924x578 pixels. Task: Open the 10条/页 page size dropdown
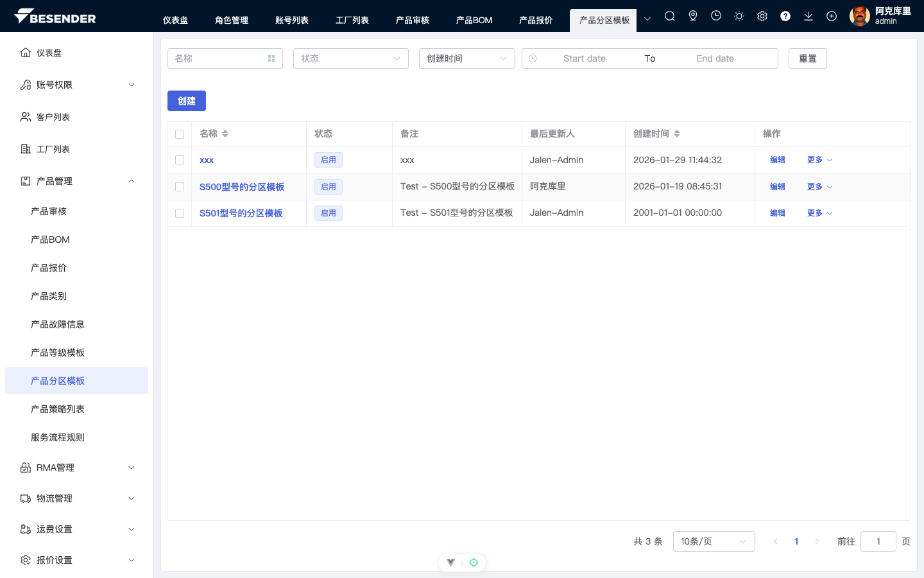tap(714, 541)
